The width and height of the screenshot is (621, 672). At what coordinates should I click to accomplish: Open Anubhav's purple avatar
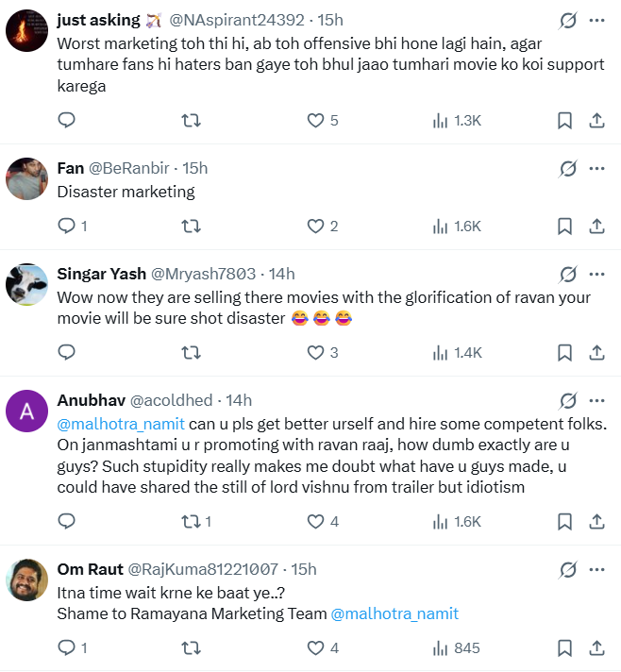click(x=26, y=411)
